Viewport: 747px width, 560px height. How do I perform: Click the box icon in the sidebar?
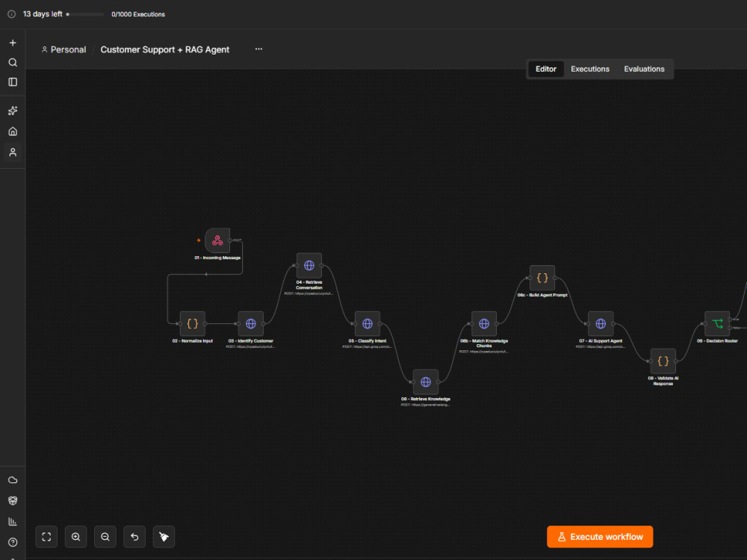pyautogui.click(x=13, y=500)
